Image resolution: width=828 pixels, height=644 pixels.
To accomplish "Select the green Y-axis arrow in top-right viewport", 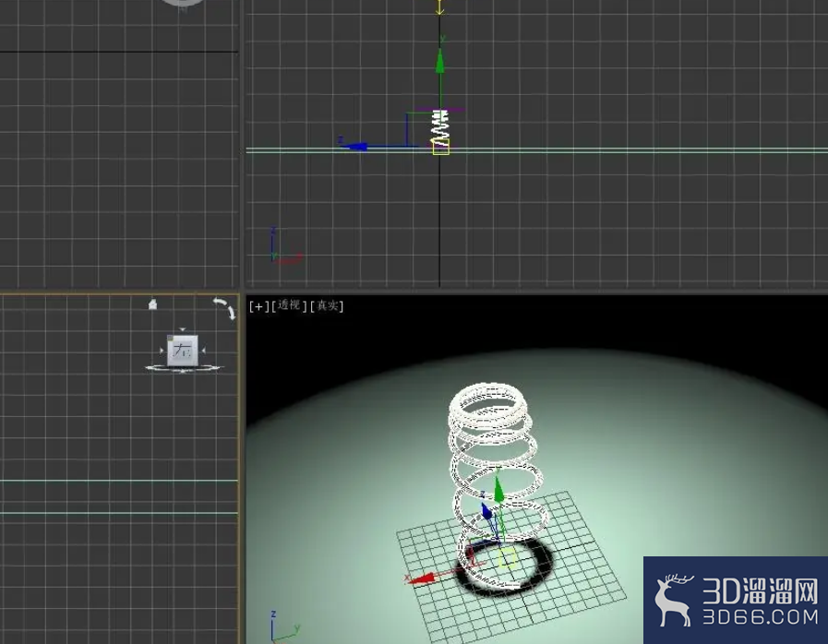I will (440, 61).
